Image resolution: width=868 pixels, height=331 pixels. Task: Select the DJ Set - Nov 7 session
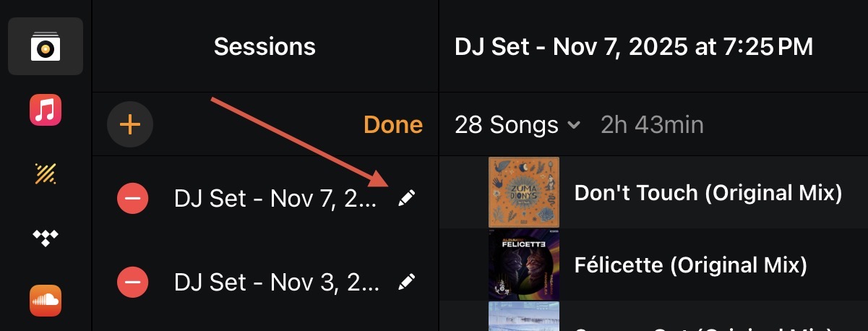point(275,198)
